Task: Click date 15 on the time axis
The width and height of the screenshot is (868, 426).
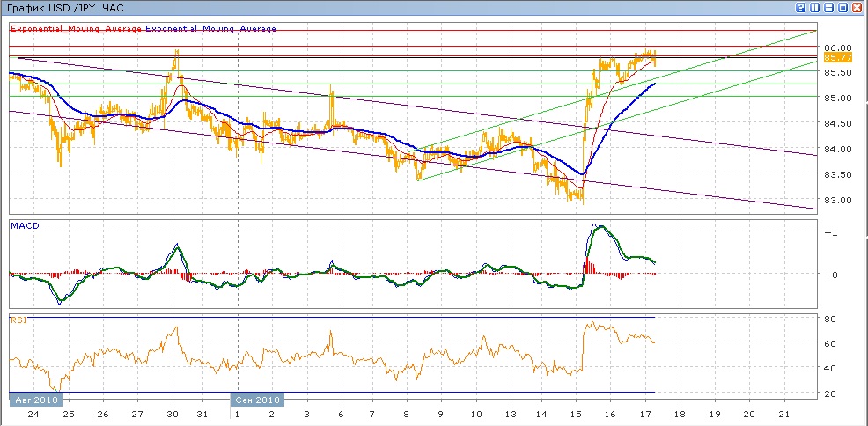Action: pos(576,414)
